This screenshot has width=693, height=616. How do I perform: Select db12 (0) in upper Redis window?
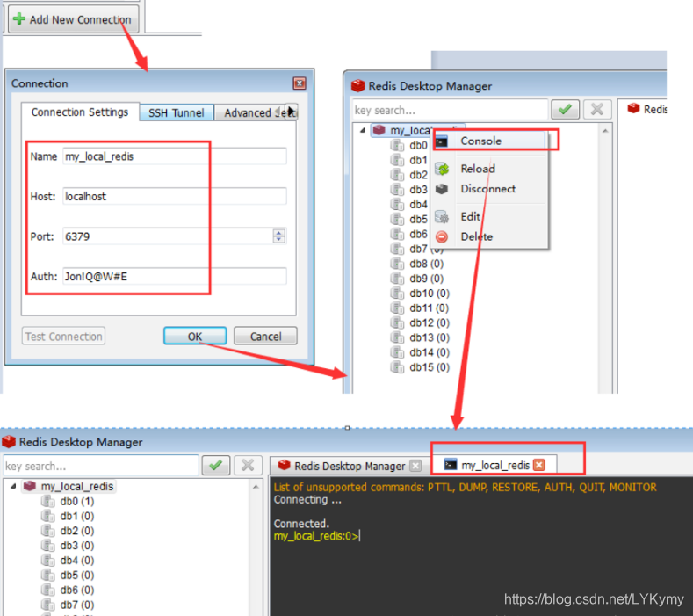point(430,322)
